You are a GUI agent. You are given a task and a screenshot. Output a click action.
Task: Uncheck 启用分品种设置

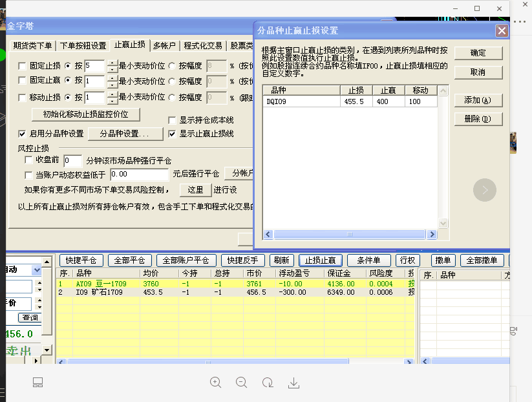[x=23, y=134]
